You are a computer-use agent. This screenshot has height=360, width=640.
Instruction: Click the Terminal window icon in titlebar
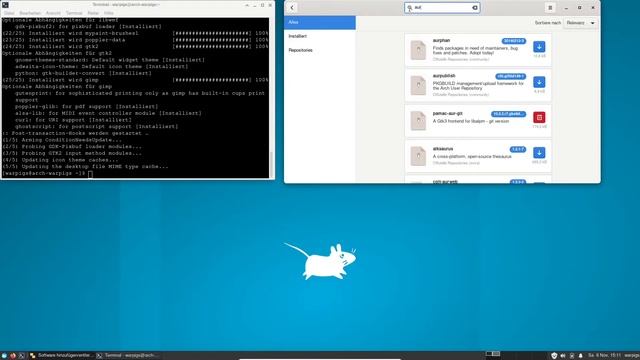tap(5, 5)
